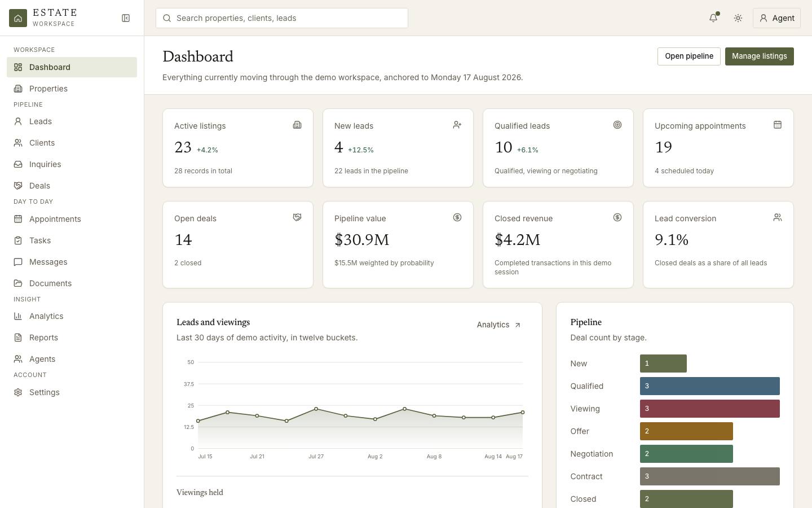Image resolution: width=812 pixels, height=508 pixels.
Task: Collapse the sidebar panel icon
Action: (x=126, y=18)
